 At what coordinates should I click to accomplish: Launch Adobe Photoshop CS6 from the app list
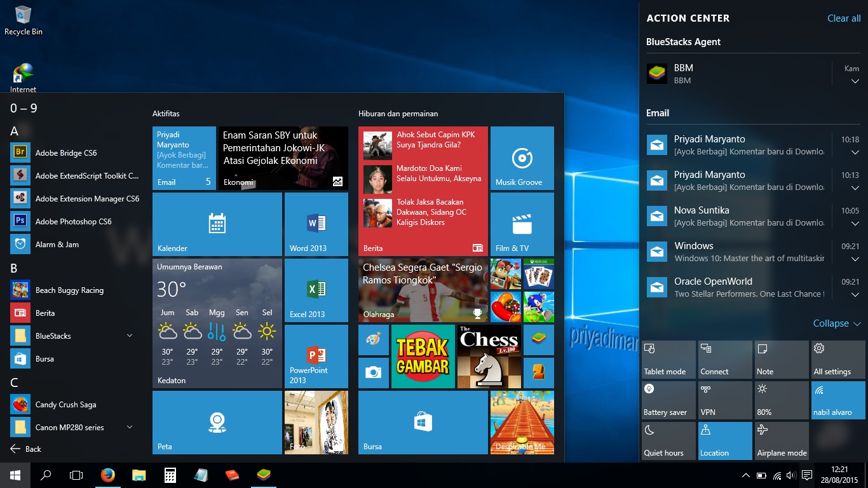pos(73,222)
